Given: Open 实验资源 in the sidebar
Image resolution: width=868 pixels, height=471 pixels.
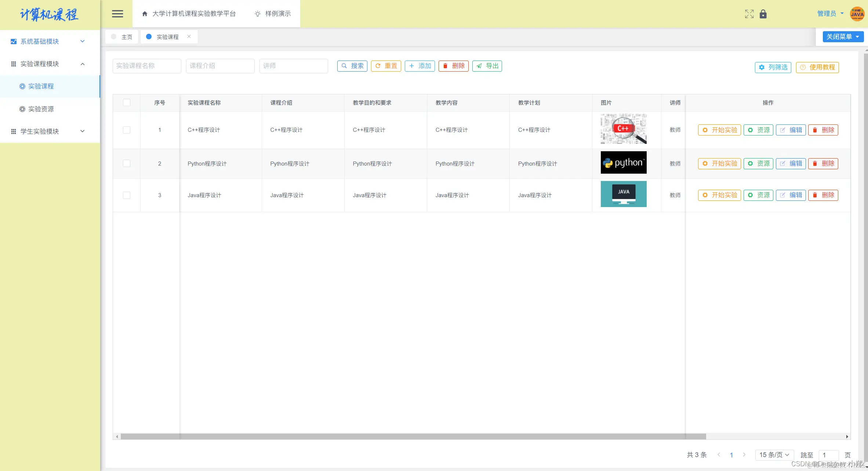Looking at the screenshot, I should tap(41, 109).
